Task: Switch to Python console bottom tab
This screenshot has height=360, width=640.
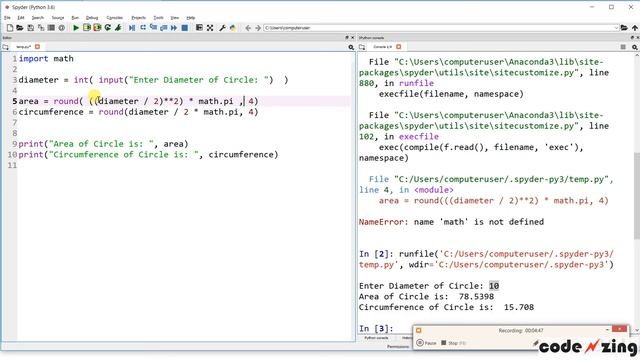Action: pyautogui.click(x=376, y=338)
